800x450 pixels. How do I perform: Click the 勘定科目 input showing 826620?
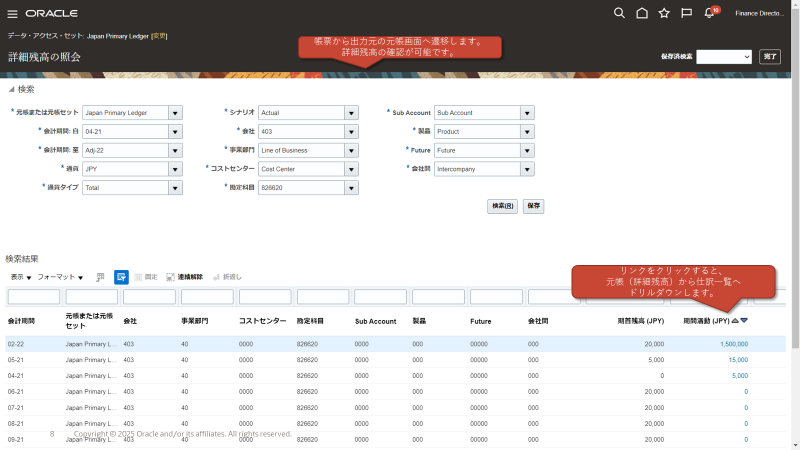(302, 188)
